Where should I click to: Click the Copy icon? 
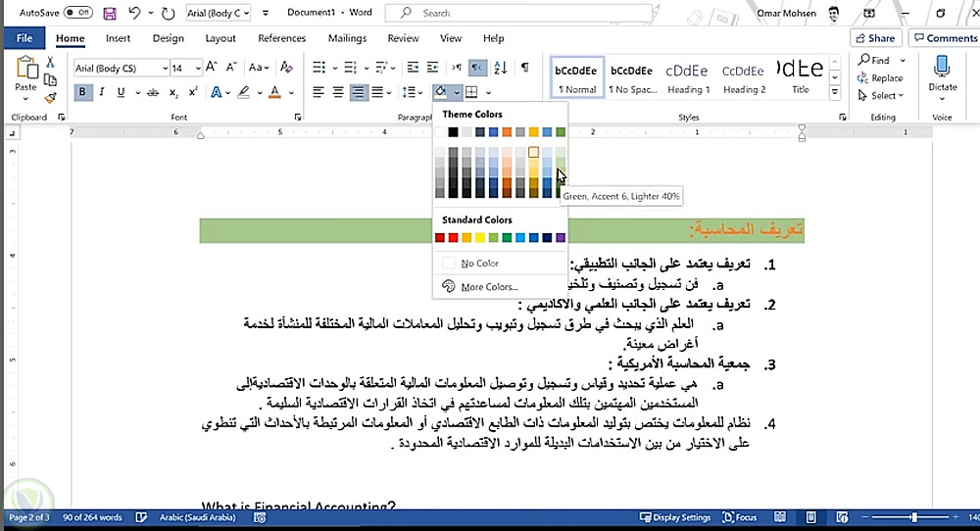coord(50,80)
